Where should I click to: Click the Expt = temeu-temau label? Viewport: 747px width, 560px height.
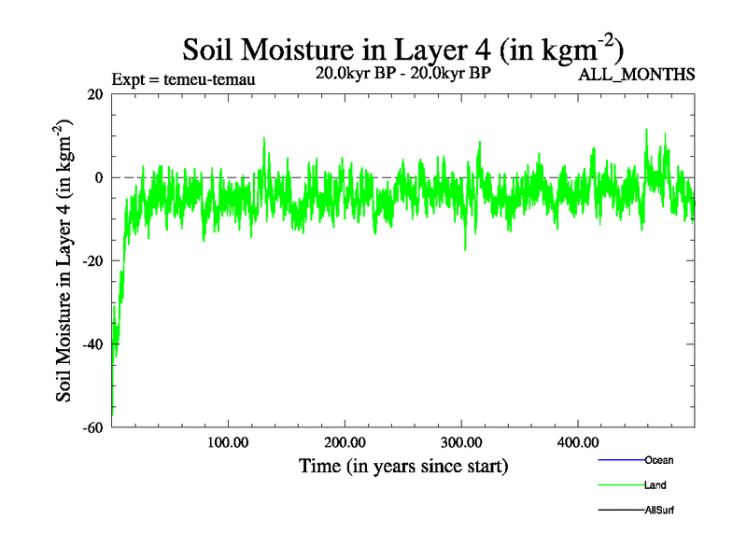coord(183,79)
